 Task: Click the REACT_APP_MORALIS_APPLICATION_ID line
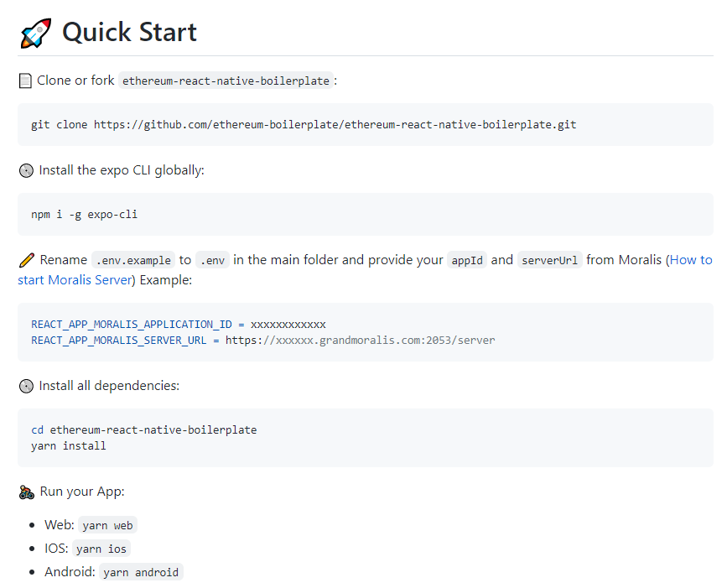179,324
